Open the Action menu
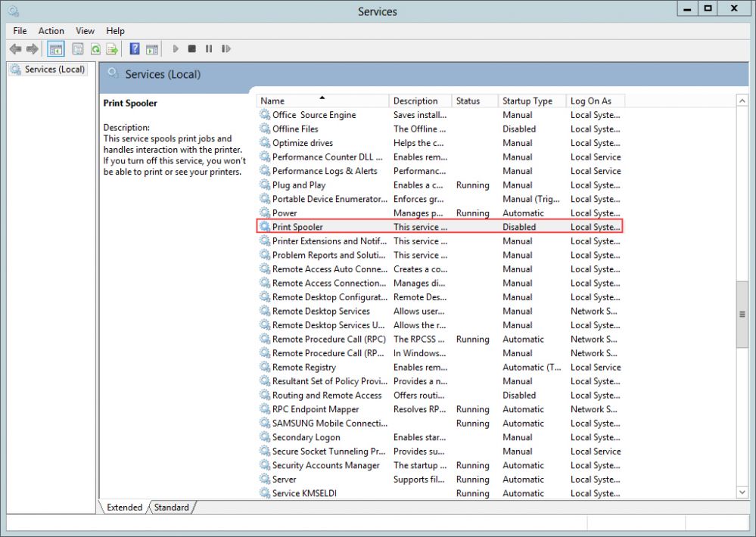This screenshot has height=537, width=756. point(51,31)
